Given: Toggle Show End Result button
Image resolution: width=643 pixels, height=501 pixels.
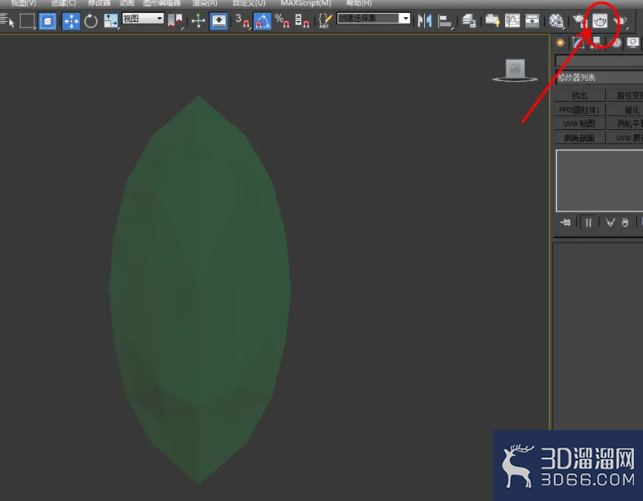Looking at the screenshot, I should click(588, 223).
